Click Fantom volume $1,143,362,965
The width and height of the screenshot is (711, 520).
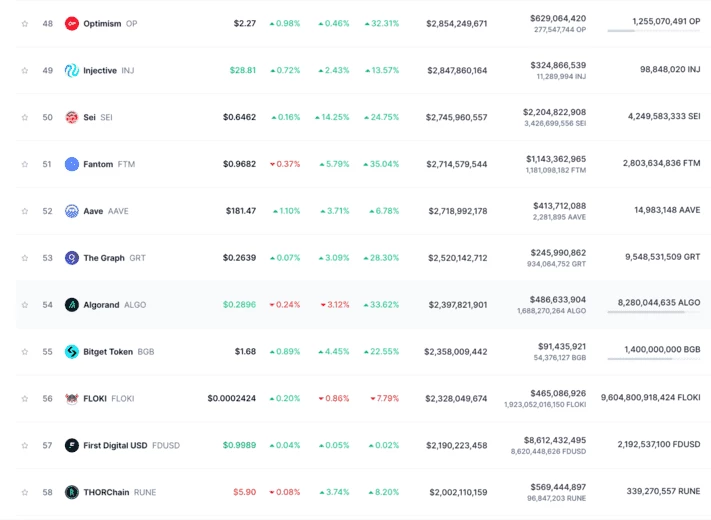click(556, 159)
